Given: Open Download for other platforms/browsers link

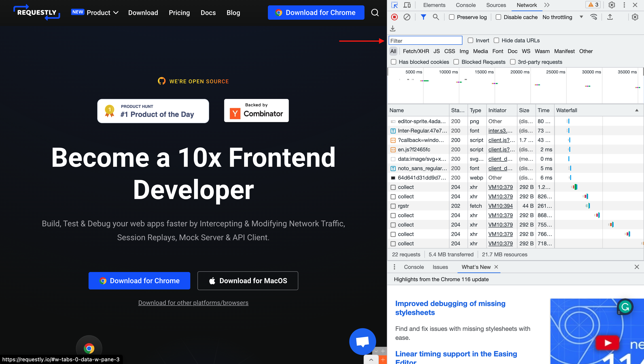Looking at the screenshot, I should tap(193, 303).
